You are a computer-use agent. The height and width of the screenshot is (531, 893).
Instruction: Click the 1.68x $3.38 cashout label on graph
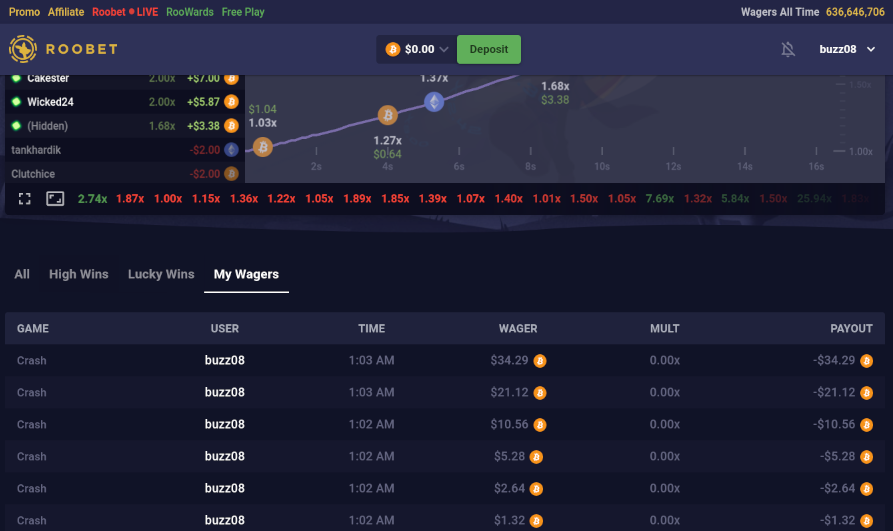555,93
